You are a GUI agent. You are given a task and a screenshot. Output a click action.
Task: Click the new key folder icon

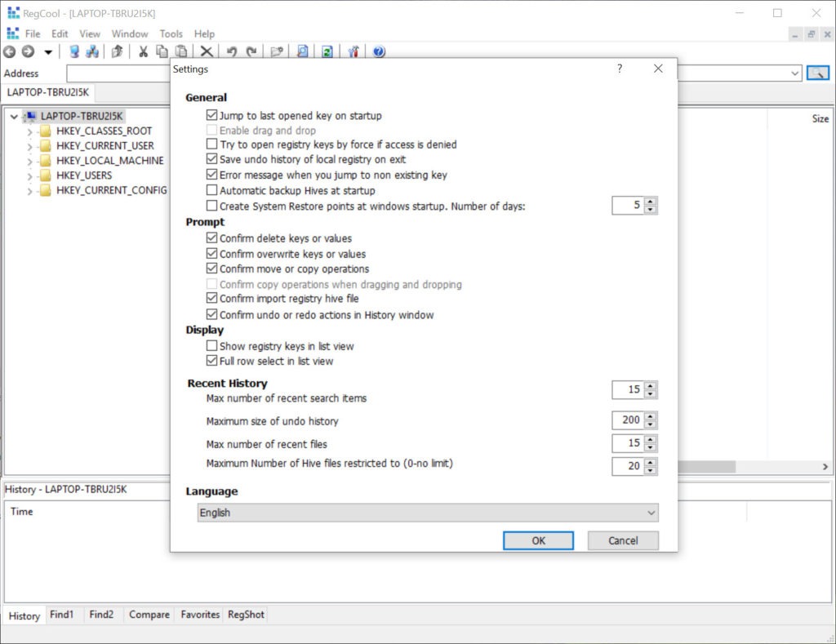[277, 51]
